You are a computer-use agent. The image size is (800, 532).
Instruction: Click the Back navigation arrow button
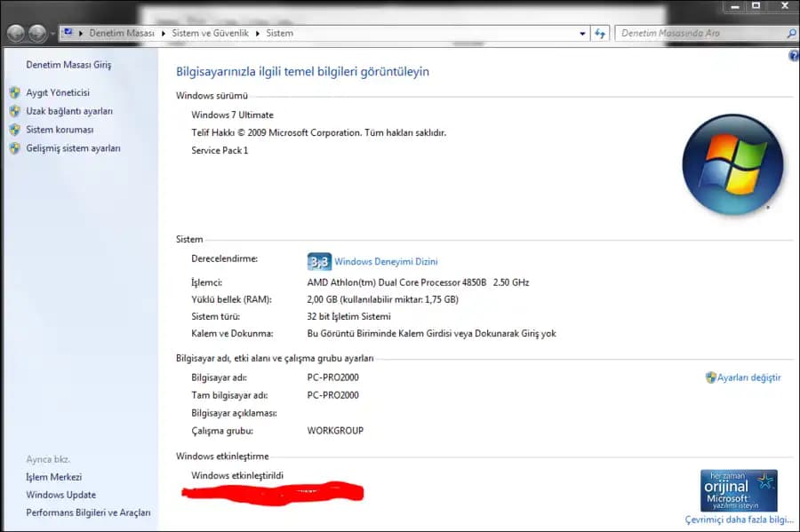pos(16,34)
